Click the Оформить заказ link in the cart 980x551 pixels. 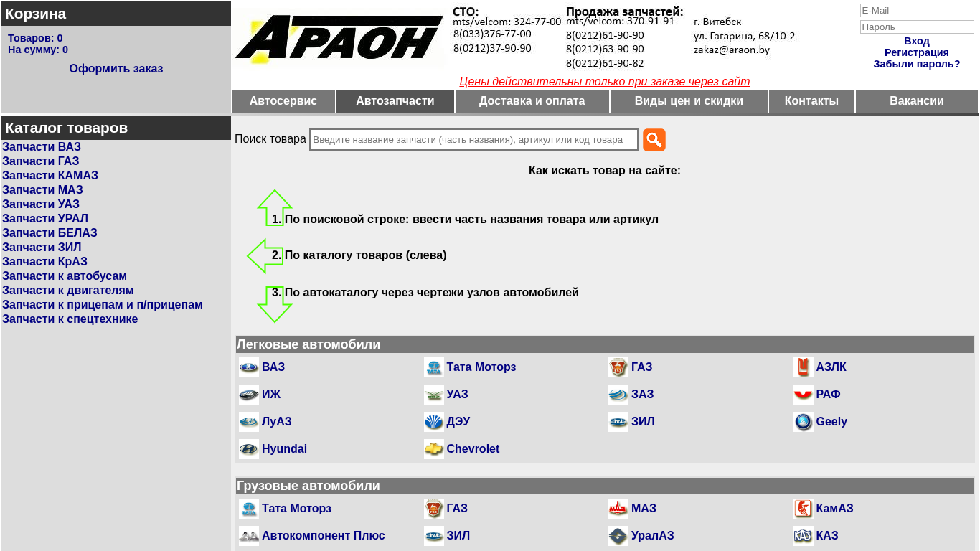[x=116, y=69]
